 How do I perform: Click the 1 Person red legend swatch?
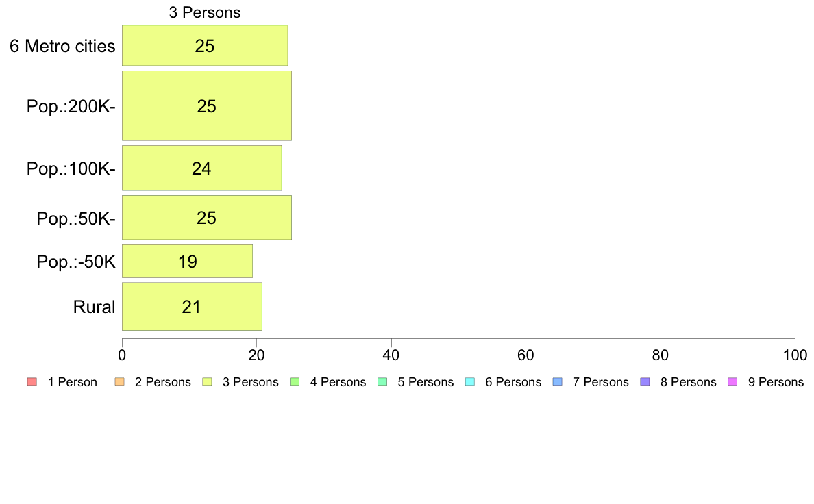[x=31, y=381]
